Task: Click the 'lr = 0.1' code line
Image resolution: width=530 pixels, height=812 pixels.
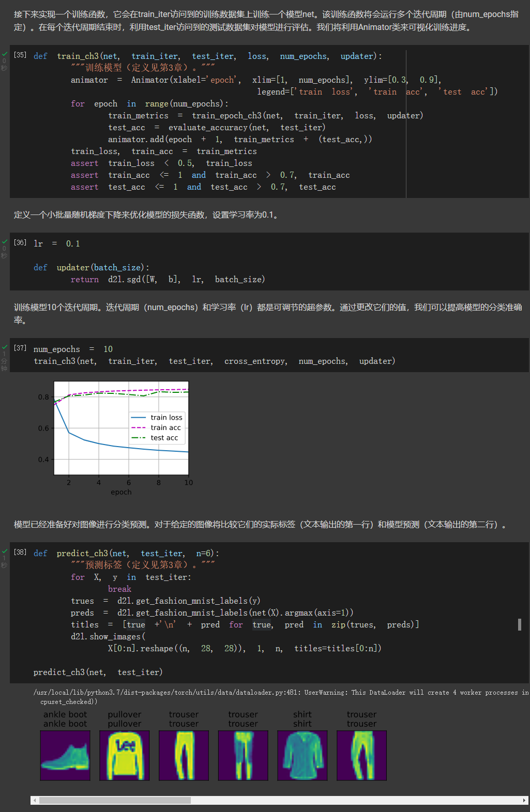Action: 57,243
